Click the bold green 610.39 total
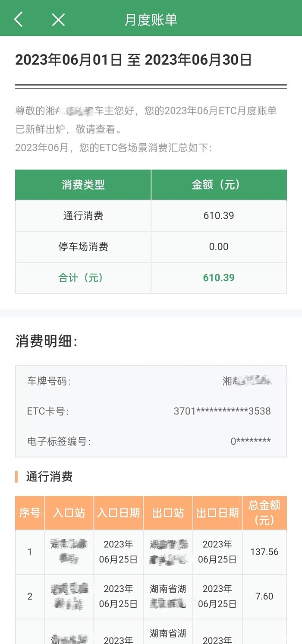302x644 pixels. [x=219, y=278]
